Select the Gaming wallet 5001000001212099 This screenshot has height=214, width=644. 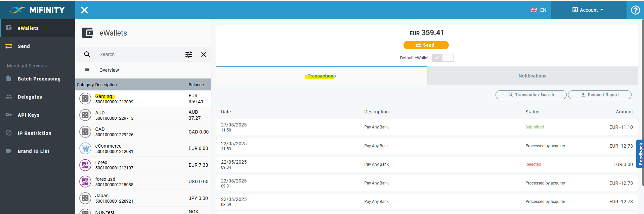pyautogui.click(x=143, y=99)
